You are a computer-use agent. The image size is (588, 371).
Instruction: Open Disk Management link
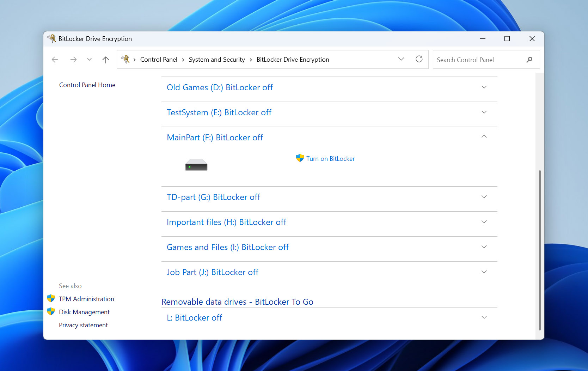point(84,312)
